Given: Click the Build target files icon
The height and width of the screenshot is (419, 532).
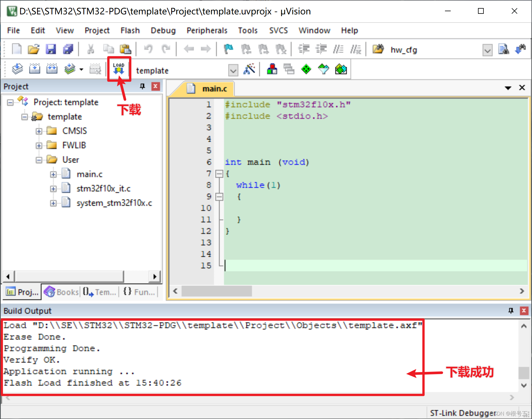Looking at the screenshot, I should (35, 69).
